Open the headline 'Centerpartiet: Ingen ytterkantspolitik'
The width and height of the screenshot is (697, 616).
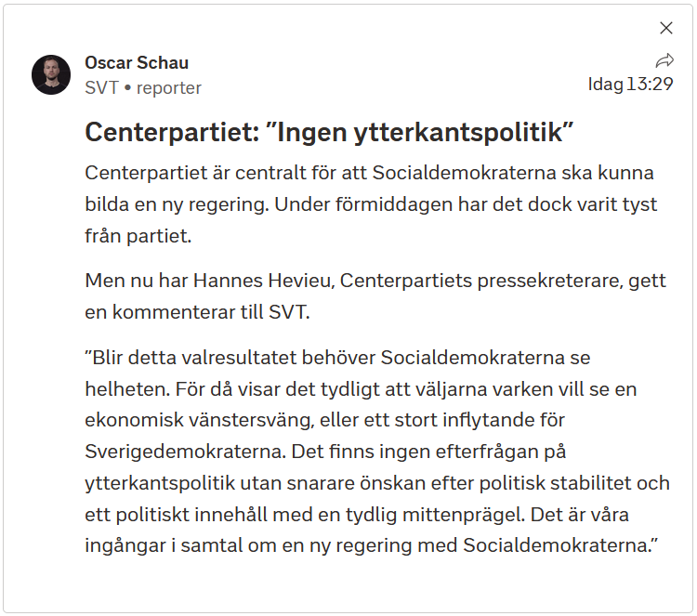329,132
